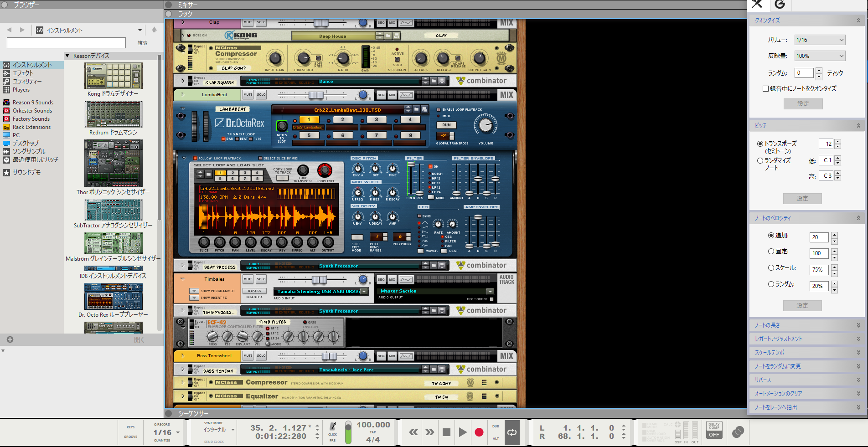Expand the Beat Process combinator
This screenshot has width=868, height=447.
coord(183,265)
